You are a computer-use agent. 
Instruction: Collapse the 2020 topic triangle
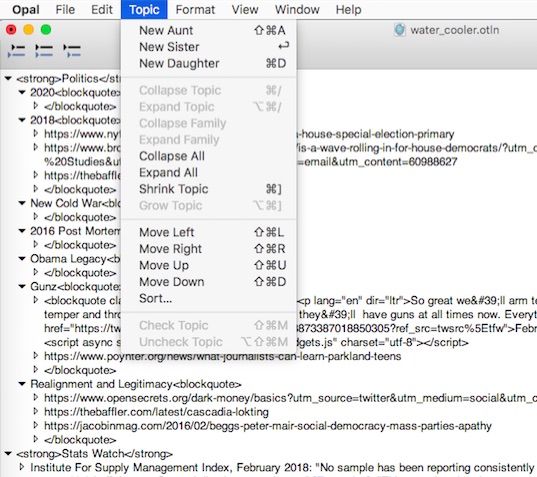coord(22,92)
